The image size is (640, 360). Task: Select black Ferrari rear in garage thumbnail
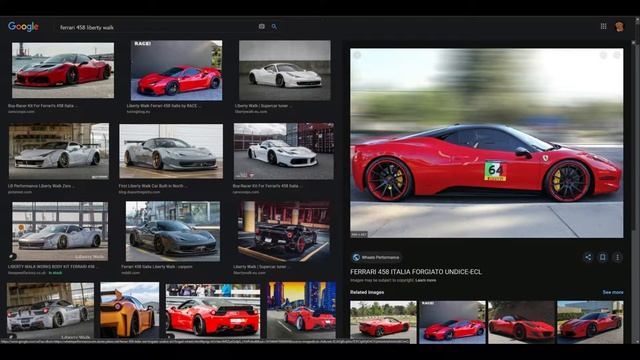[x=284, y=231]
